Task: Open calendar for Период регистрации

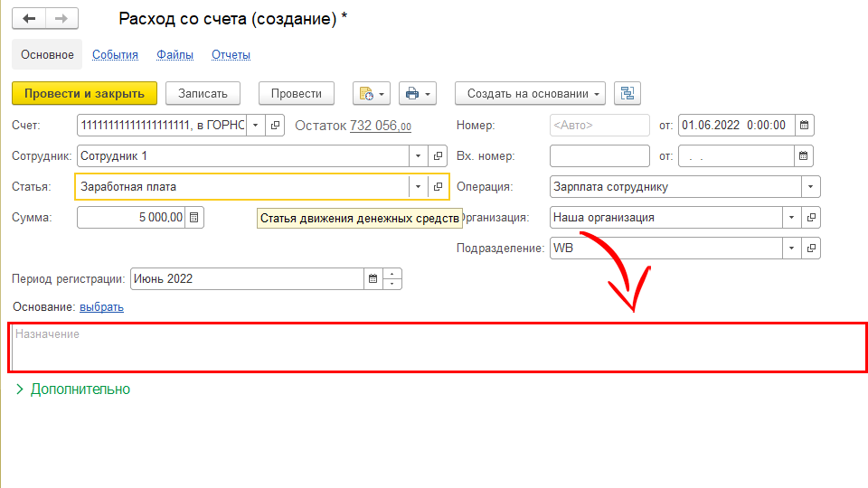Action: tap(373, 278)
